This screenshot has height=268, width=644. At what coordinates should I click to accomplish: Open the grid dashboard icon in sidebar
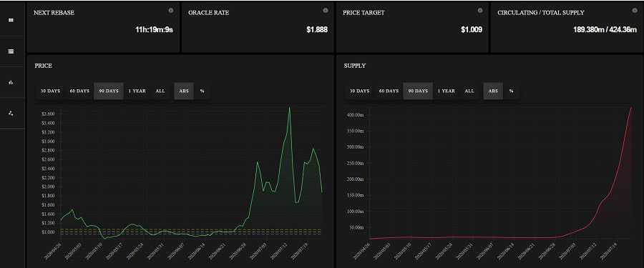point(11,20)
